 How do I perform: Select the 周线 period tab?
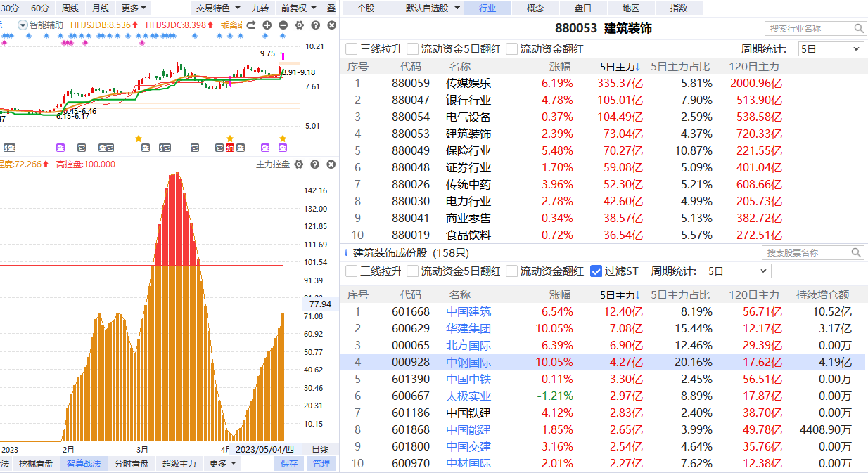click(x=70, y=8)
